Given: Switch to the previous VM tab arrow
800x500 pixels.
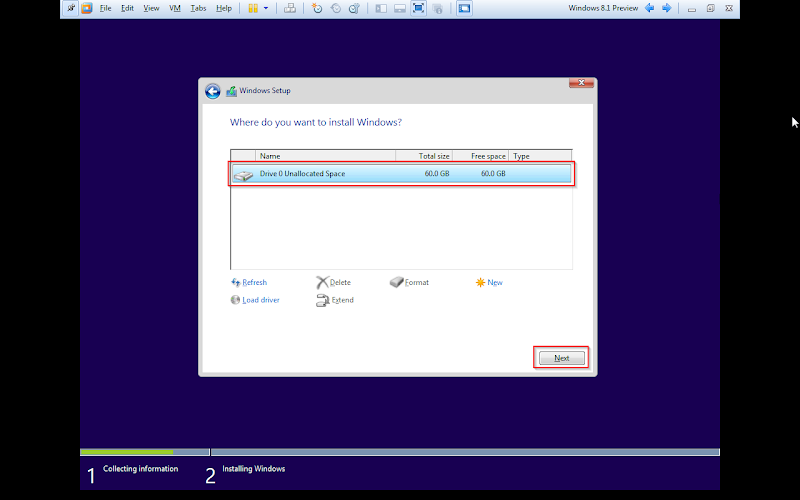Looking at the screenshot, I should 649,8.
